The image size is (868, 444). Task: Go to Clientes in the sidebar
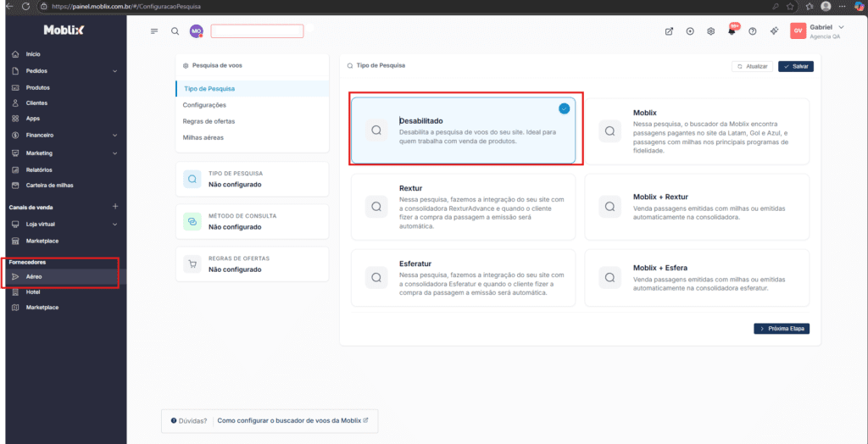click(36, 103)
